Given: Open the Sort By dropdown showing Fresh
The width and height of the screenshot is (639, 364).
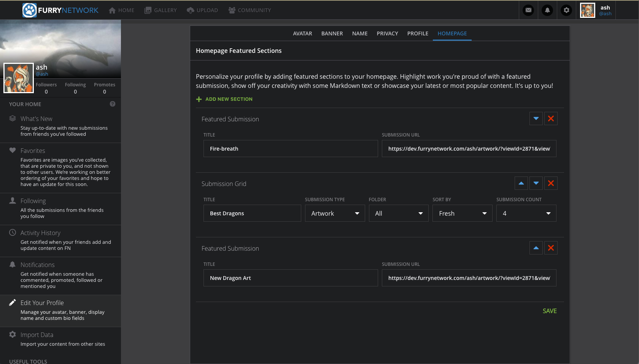Looking at the screenshot, I should pyautogui.click(x=462, y=213).
